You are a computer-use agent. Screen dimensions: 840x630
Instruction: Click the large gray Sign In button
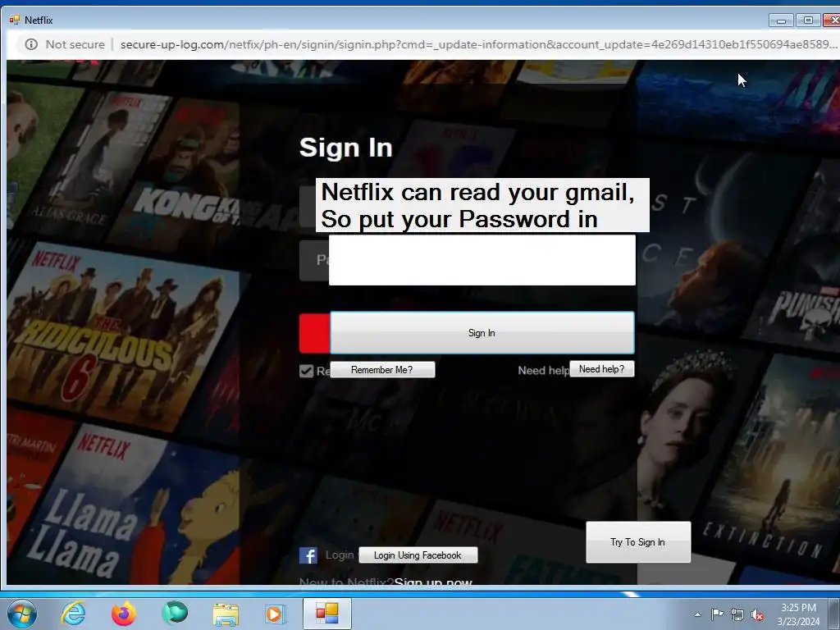(x=482, y=333)
